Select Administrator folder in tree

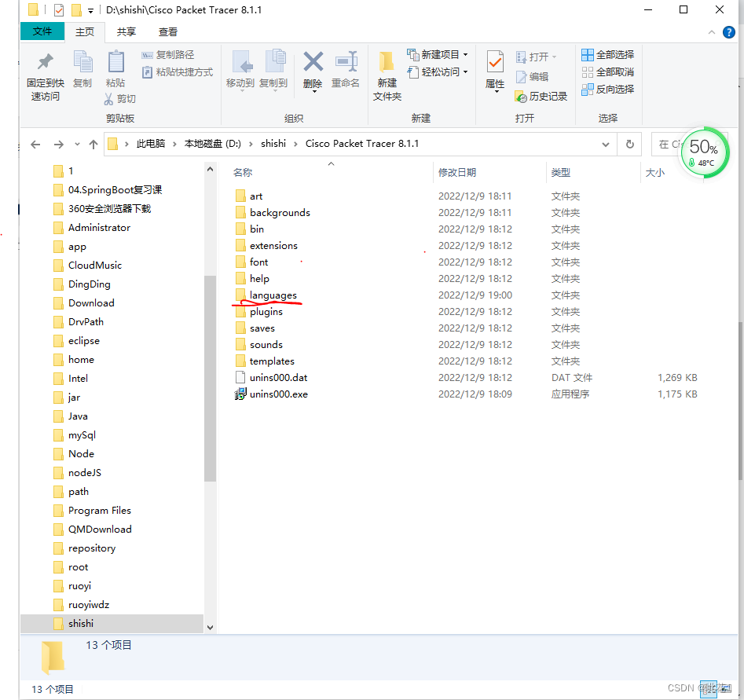click(99, 228)
